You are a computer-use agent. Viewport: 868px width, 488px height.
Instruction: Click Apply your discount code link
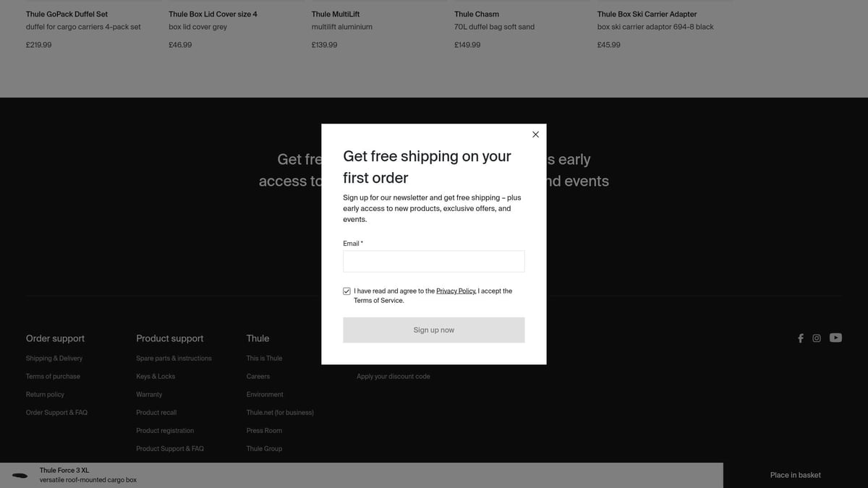coord(393,377)
